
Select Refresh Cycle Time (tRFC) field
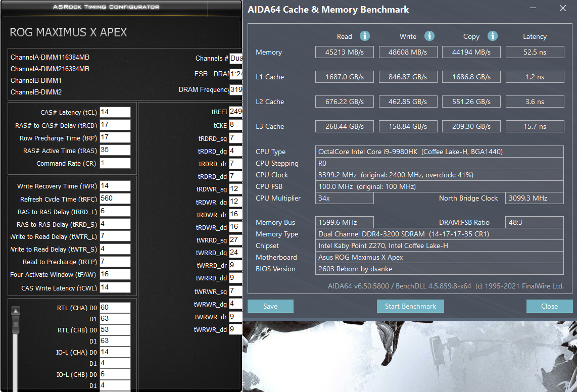click(115, 199)
